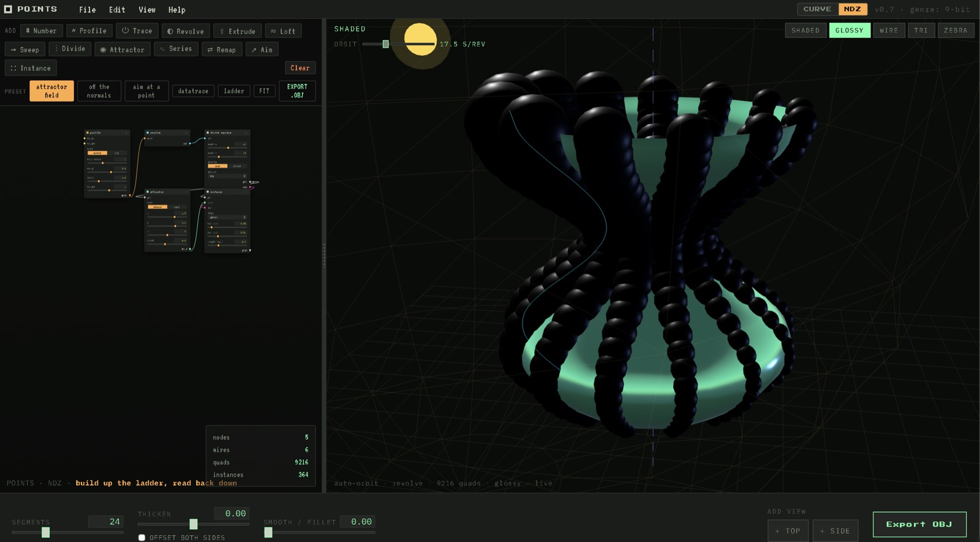
Task: Set viewport to WIRE display
Action: point(889,30)
